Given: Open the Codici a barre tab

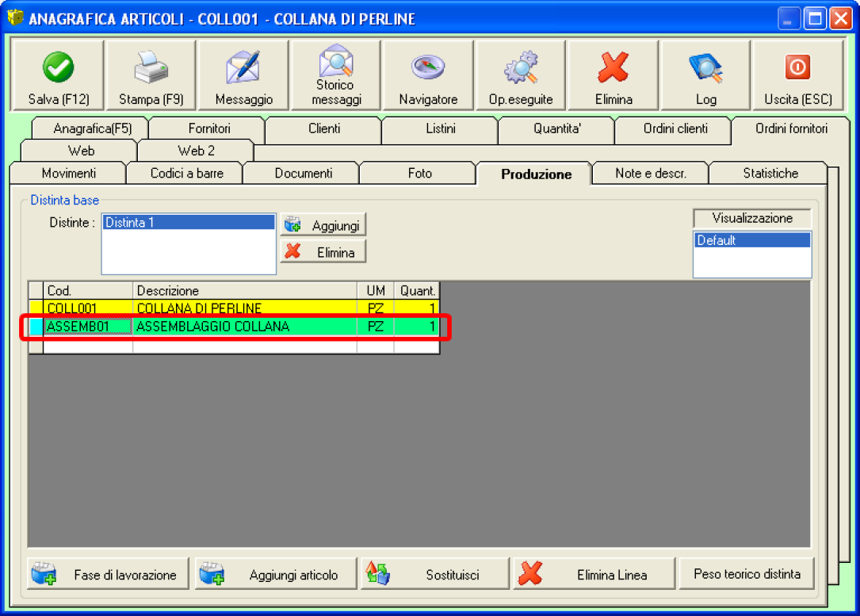Looking at the screenshot, I should 186,173.
